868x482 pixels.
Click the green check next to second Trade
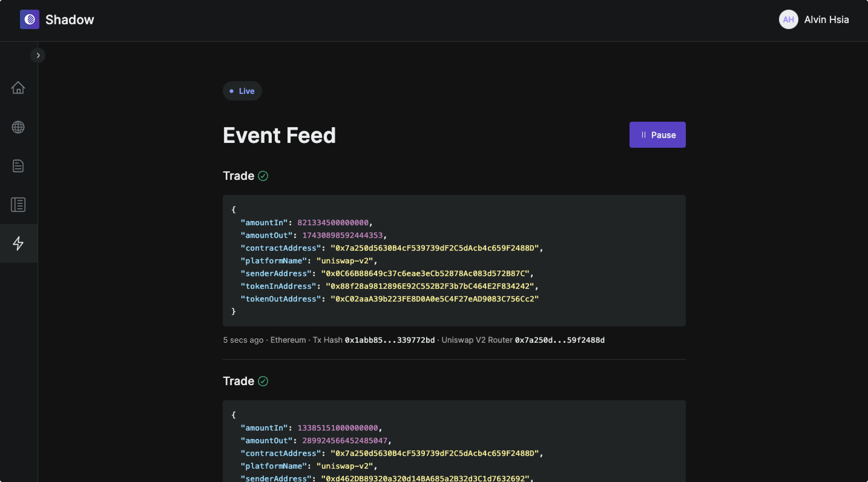click(x=263, y=381)
